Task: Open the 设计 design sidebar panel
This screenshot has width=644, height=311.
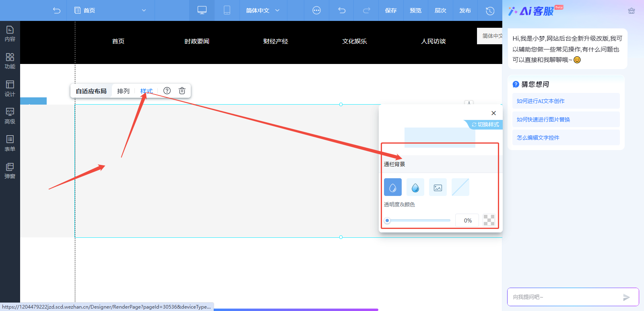Action: [x=10, y=89]
